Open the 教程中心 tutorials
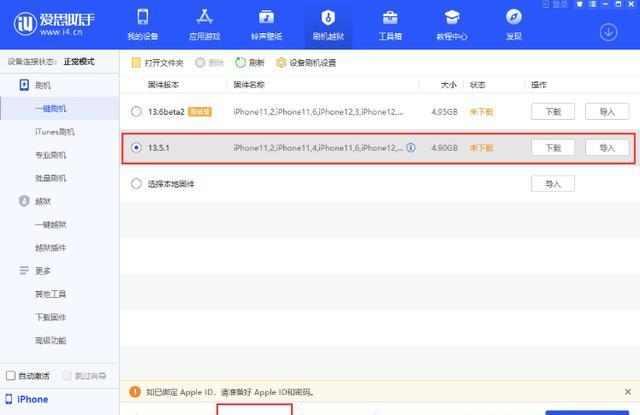The width and height of the screenshot is (640, 415). tap(452, 24)
